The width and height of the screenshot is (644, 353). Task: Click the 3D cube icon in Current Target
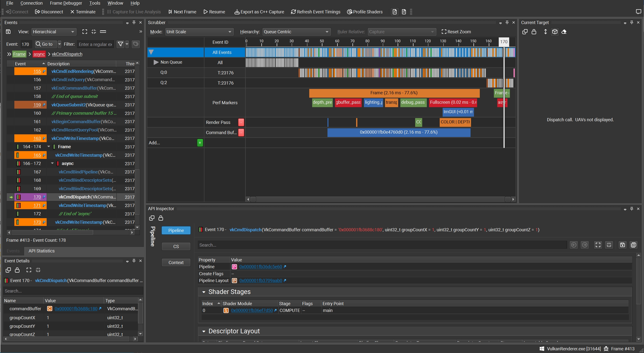[x=555, y=32]
